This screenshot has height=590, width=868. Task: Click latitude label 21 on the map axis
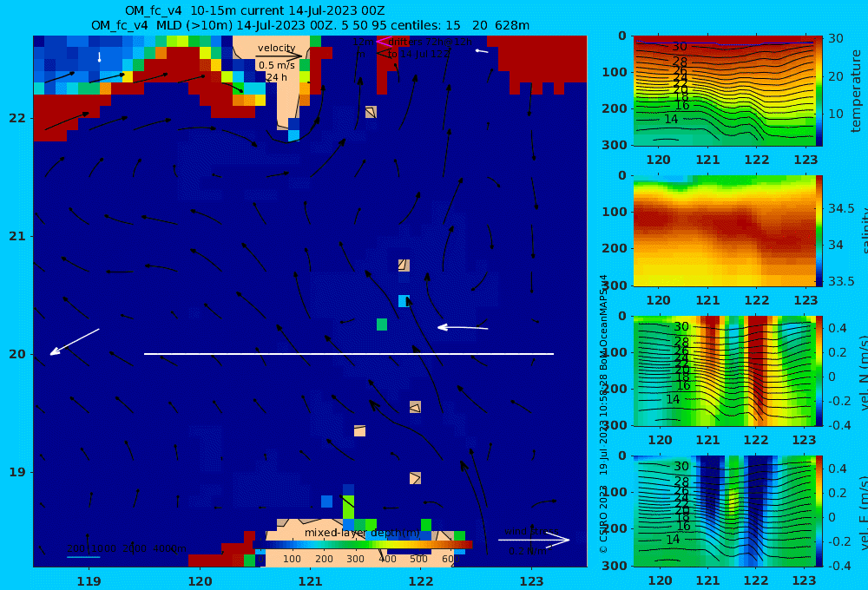pyautogui.click(x=17, y=236)
